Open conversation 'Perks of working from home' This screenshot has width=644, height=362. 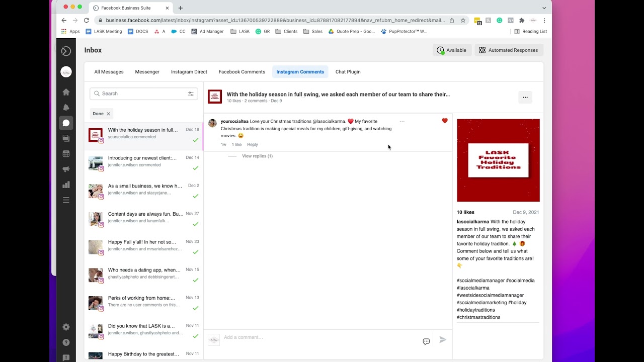point(144,305)
